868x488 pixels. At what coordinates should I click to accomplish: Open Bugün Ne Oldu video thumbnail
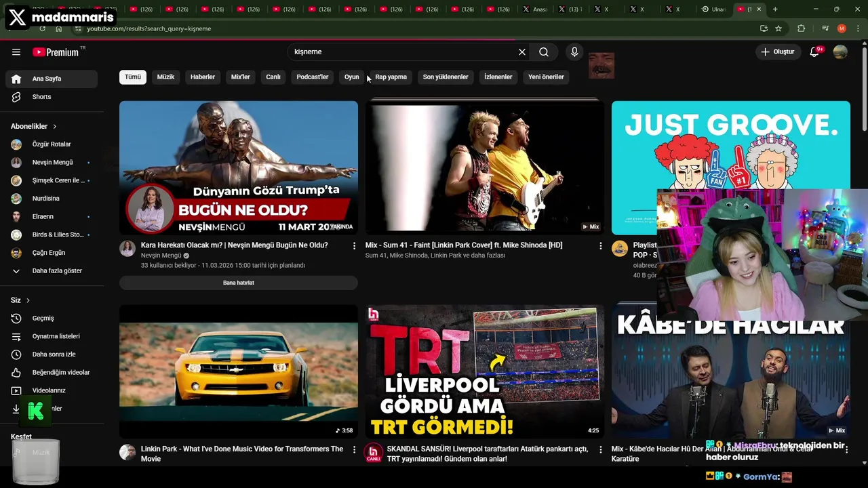point(239,167)
